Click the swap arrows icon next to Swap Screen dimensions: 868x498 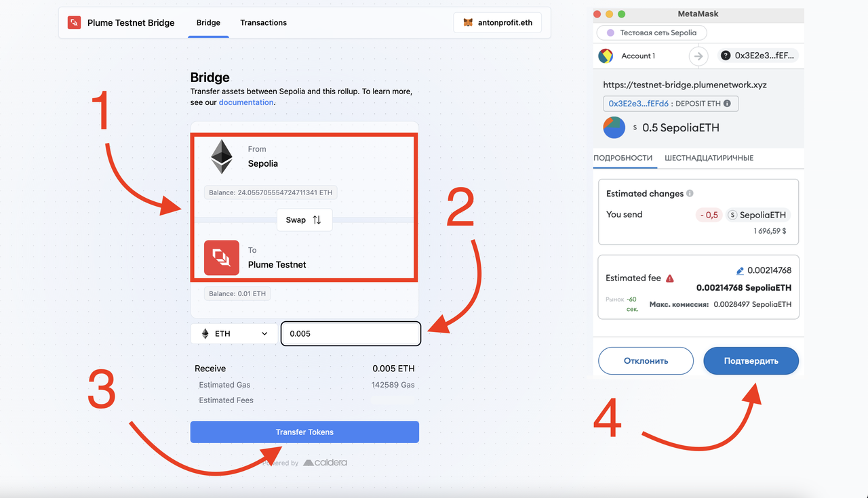317,220
